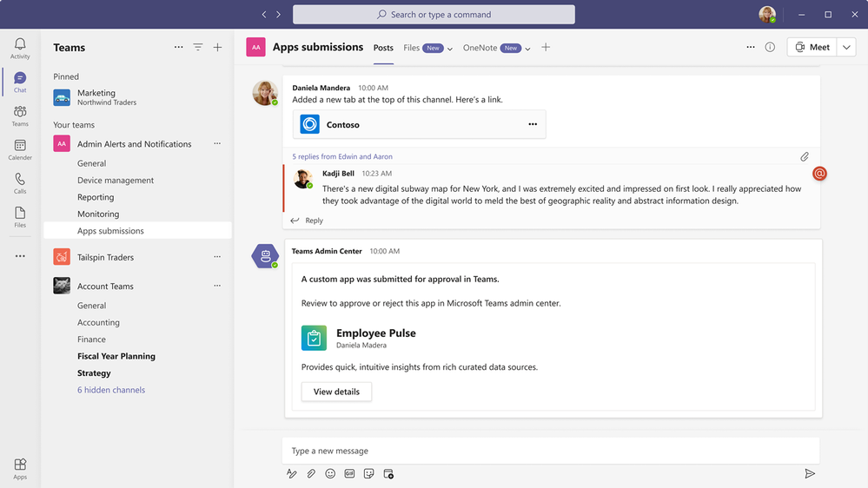Click the paperclip attachment icon in thread
This screenshot has width=868, height=488.
tap(805, 157)
